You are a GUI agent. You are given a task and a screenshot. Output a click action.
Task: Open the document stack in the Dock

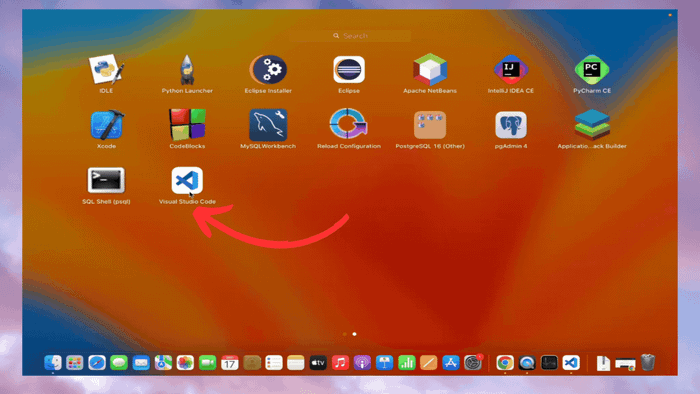pyautogui.click(x=603, y=363)
